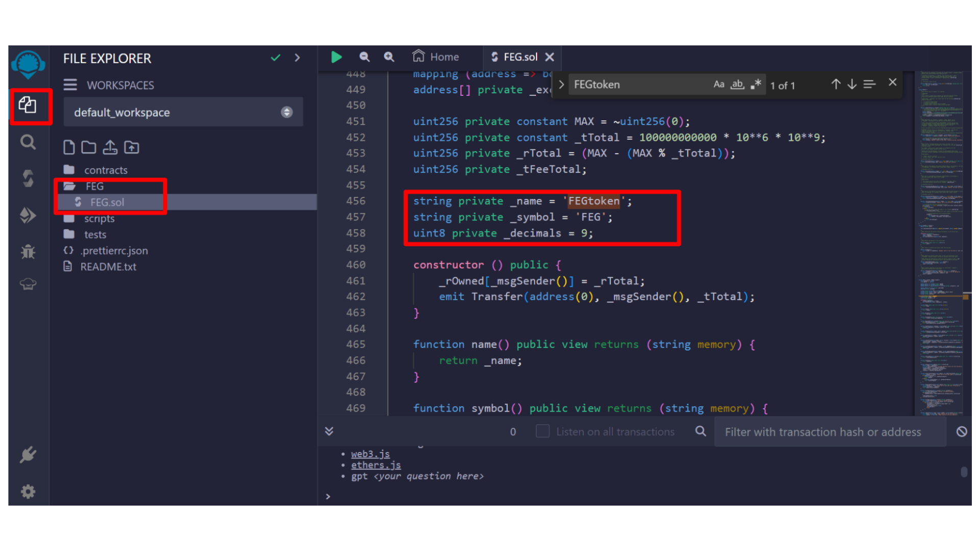Open the default_workspace dropdown

[x=183, y=112]
